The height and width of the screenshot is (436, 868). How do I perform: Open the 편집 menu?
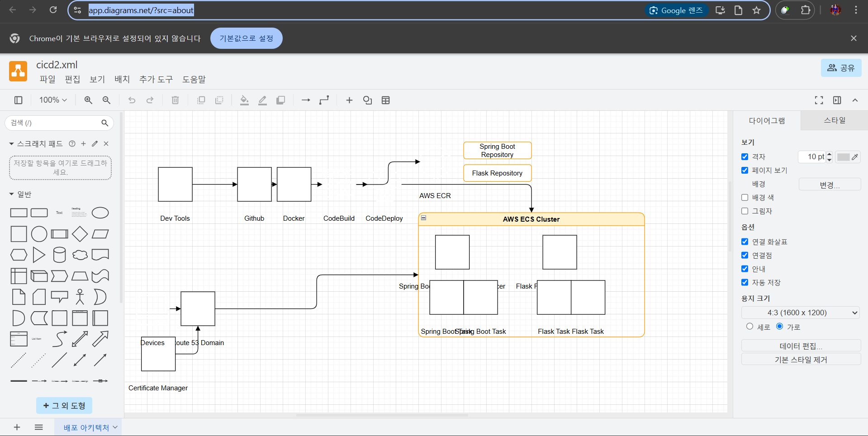[72, 79]
